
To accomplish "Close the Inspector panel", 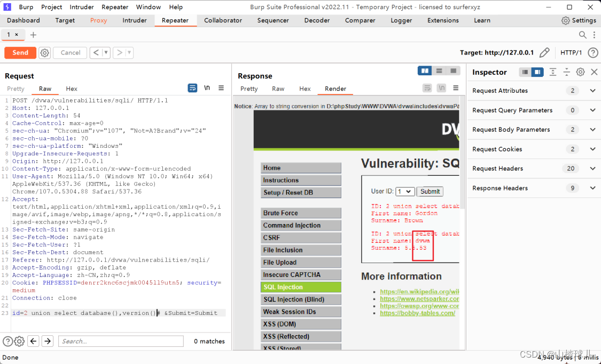I will (x=594, y=72).
